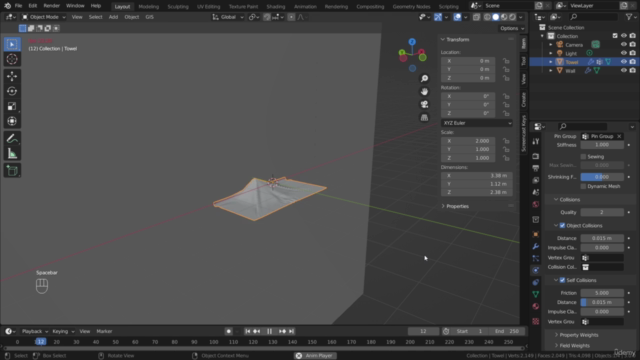Select the Annotate tool
The width and height of the screenshot is (640, 360).
click(x=12, y=139)
